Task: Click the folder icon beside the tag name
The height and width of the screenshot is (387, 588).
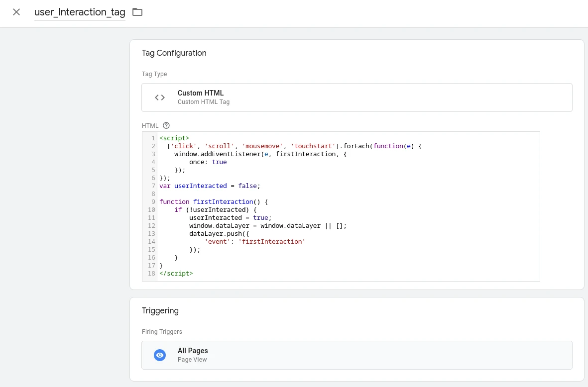Action: click(137, 12)
